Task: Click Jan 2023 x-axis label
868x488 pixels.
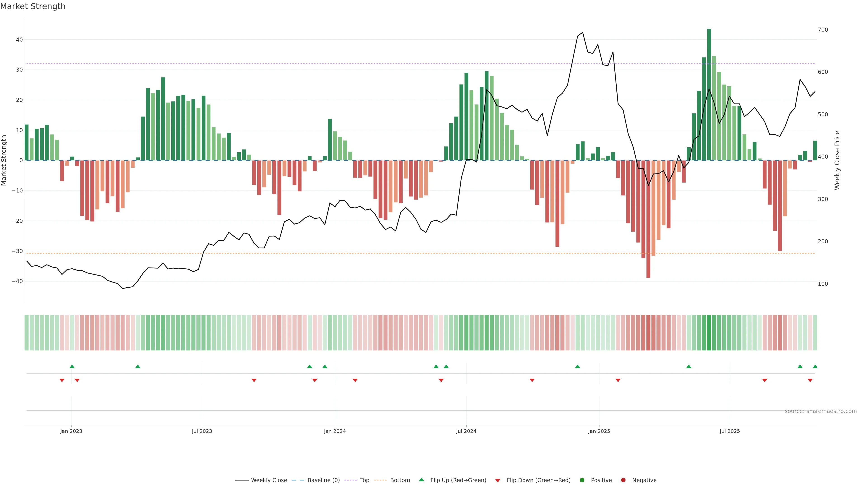Action: tap(71, 431)
